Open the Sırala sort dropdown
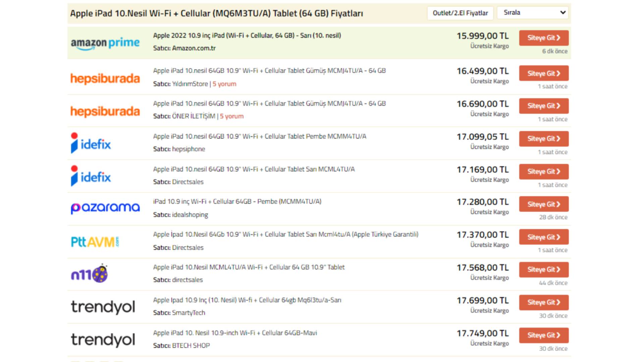Screen dimensions: 644x362 533,13
